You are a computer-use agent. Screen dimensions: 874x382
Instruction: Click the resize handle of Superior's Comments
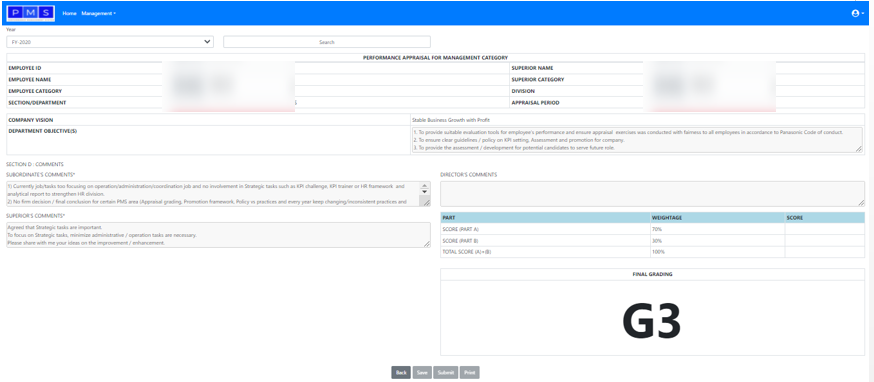[x=427, y=244]
